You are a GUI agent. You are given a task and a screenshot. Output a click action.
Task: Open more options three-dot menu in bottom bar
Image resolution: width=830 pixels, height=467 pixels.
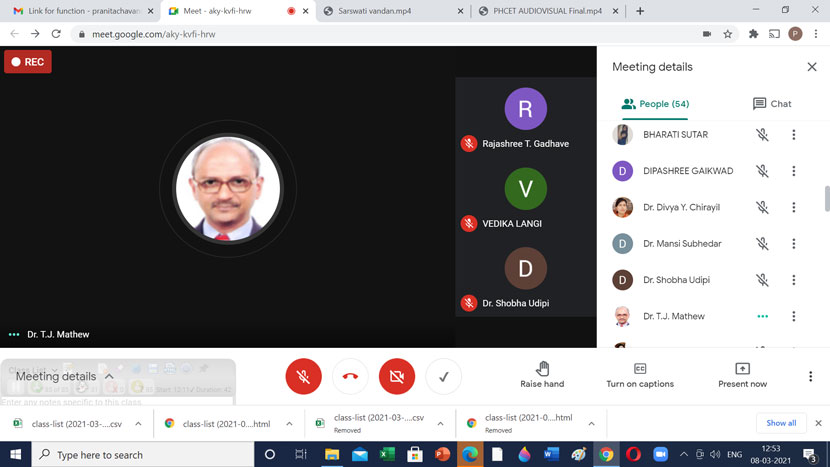[810, 377]
